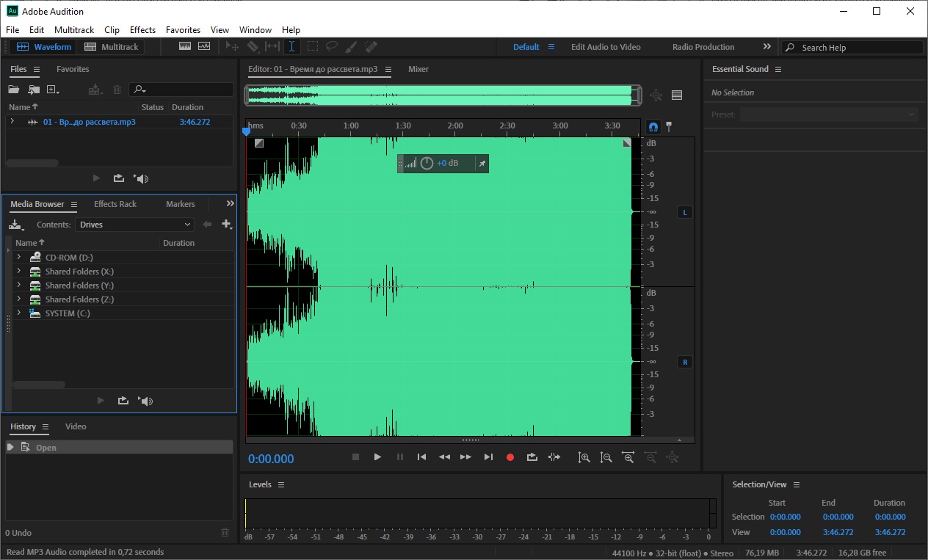928x560 pixels.
Task: Open the Contents Drives dropdown
Action: coord(135,225)
